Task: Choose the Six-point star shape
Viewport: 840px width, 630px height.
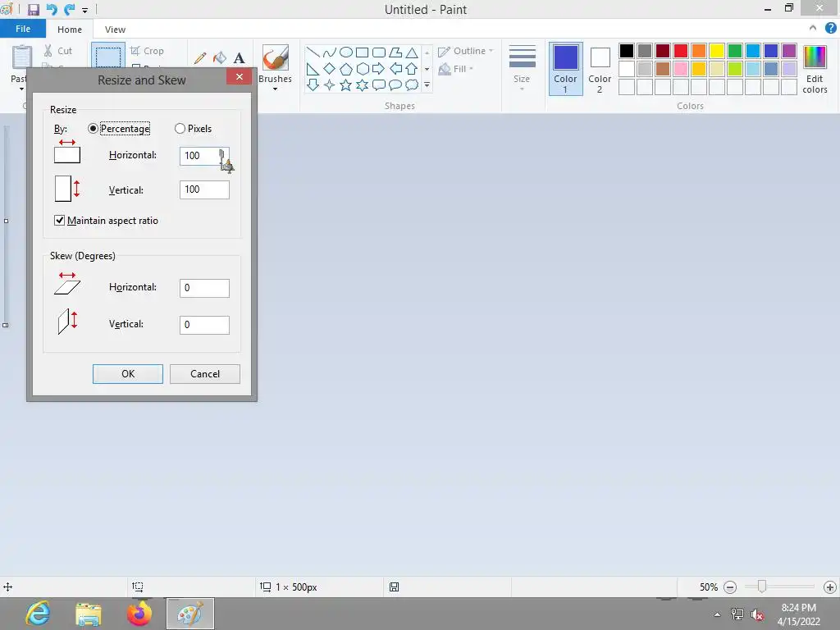Action: click(363, 84)
